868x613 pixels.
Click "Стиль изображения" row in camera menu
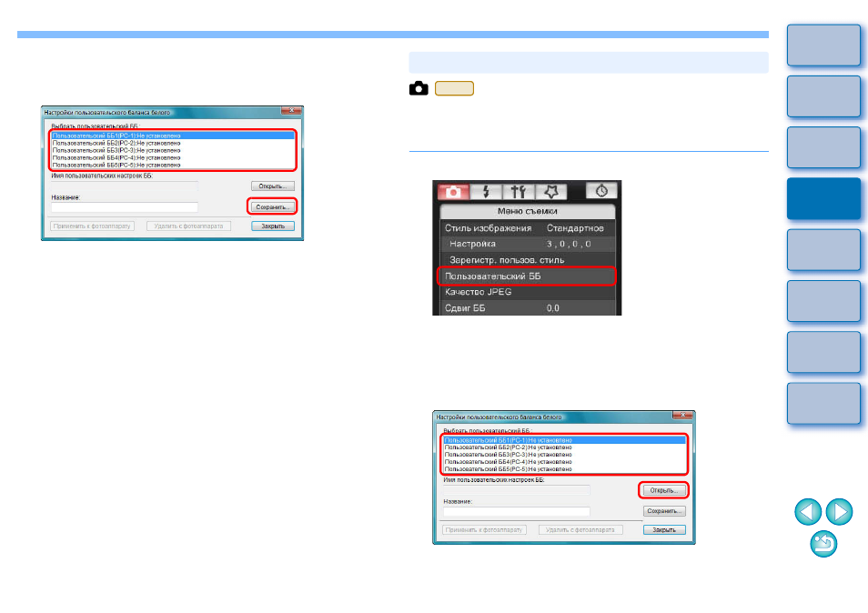click(x=527, y=228)
